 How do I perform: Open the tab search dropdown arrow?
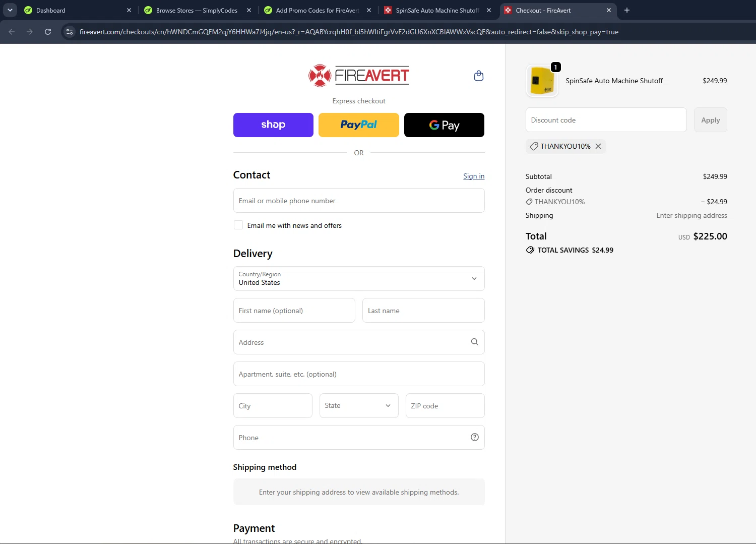pos(10,10)
